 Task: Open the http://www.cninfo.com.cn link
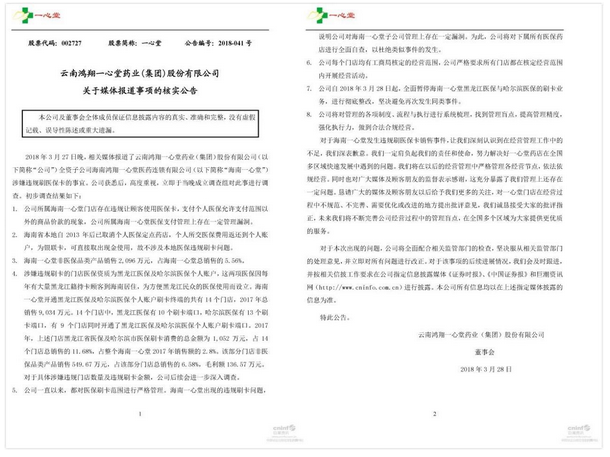(x=358, y=287)
